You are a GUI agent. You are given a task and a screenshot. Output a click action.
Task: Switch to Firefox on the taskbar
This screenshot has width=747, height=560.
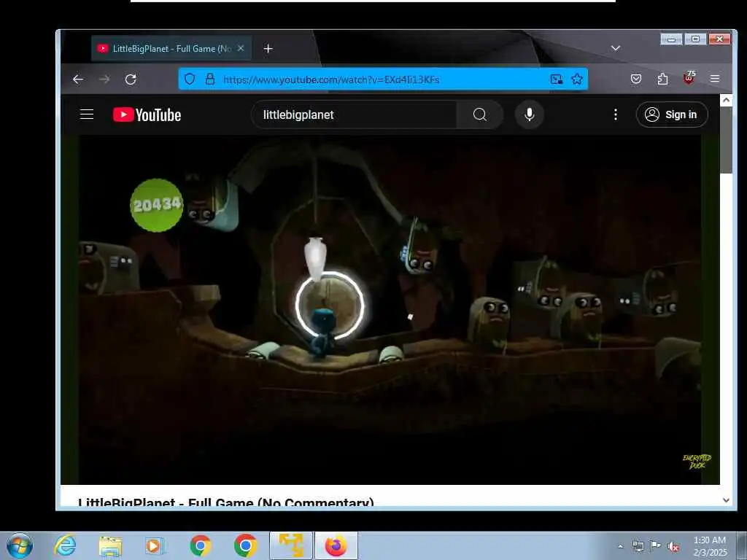point(336,545)
